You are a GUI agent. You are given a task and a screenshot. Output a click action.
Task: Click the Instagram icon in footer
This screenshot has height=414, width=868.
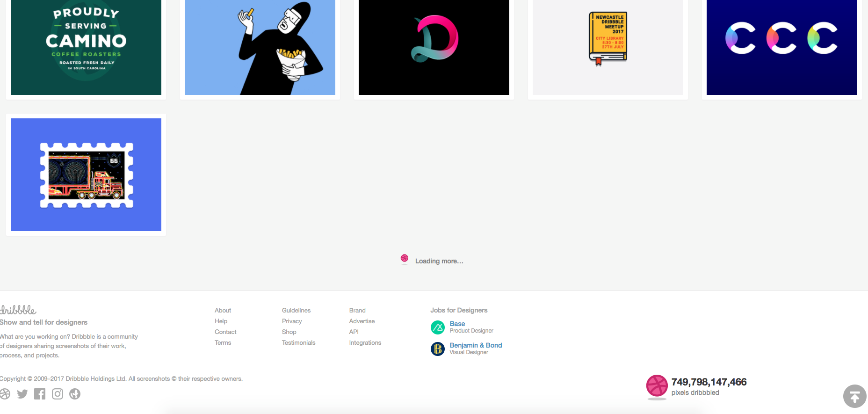tap(58, 394)
